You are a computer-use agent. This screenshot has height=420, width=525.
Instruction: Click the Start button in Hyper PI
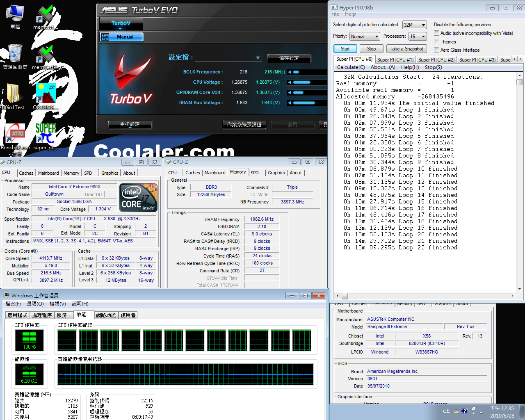click(345, 49)
